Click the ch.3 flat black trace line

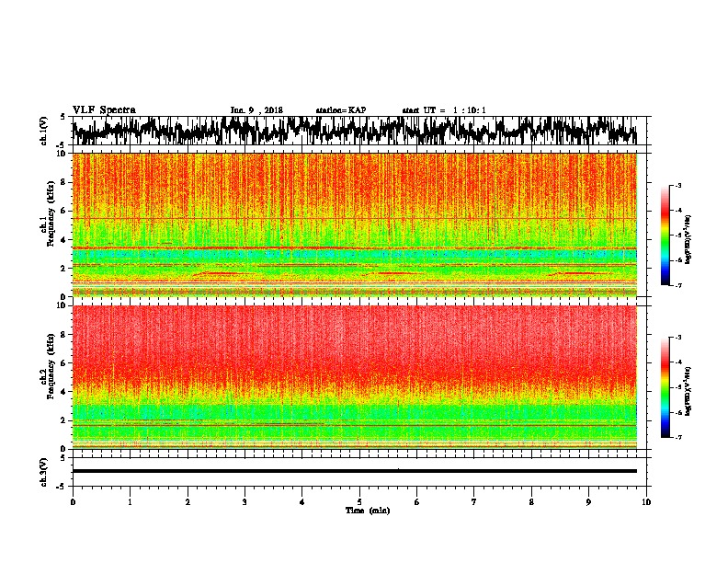click(x=355, y=471)
